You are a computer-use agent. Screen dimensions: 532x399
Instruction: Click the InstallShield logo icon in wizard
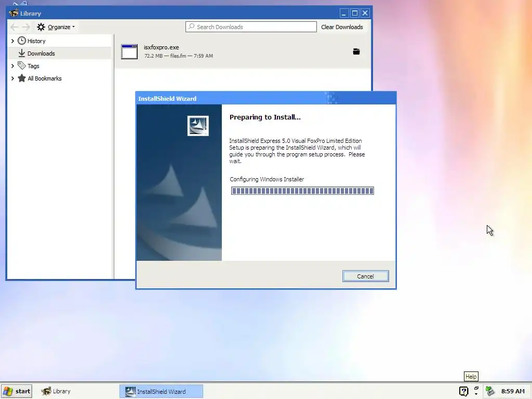tap(198, 126)
